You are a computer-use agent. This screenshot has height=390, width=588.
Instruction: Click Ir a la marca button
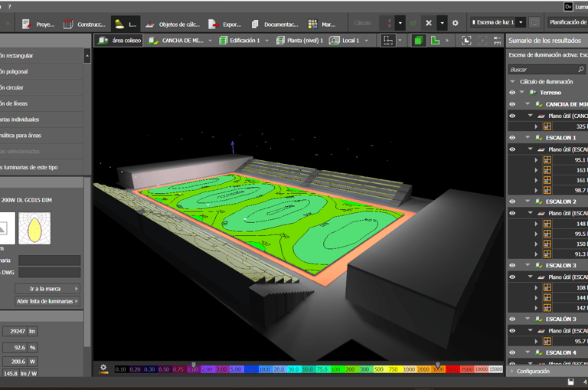tap(47, 289)
